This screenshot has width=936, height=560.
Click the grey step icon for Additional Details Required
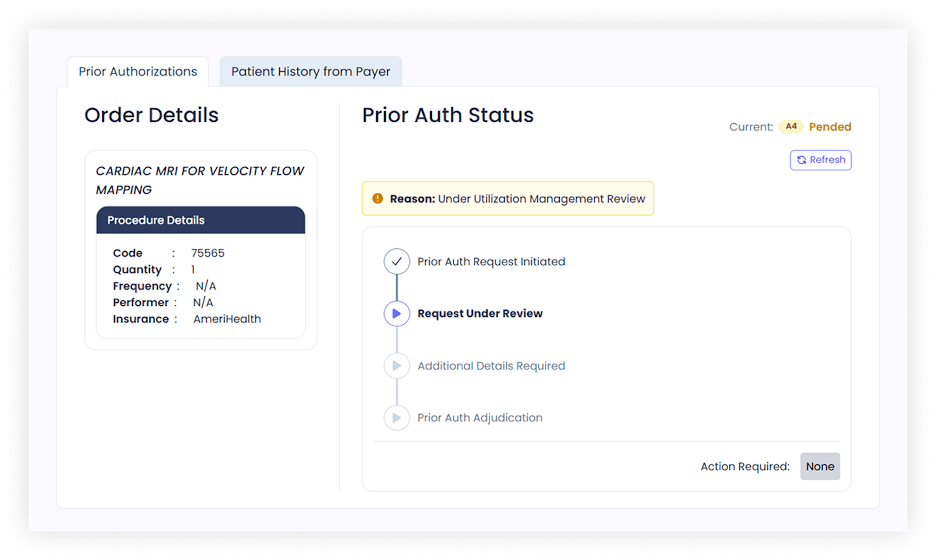pyautogui.click(x=397, y=366)
